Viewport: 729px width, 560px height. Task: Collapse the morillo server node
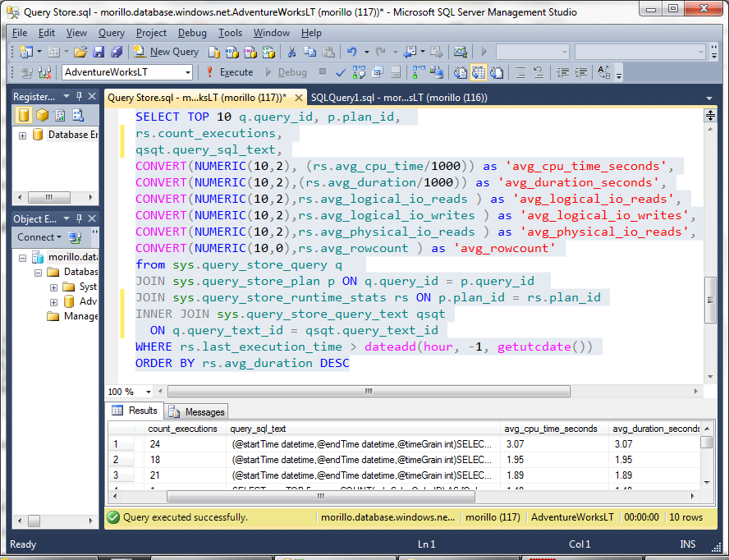click(22, 258)
